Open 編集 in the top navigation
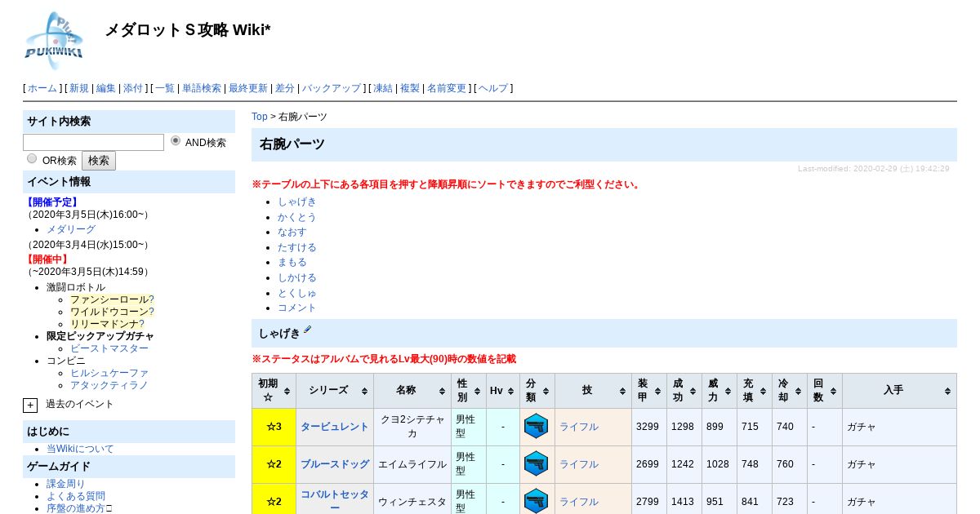 coord(106,88)
